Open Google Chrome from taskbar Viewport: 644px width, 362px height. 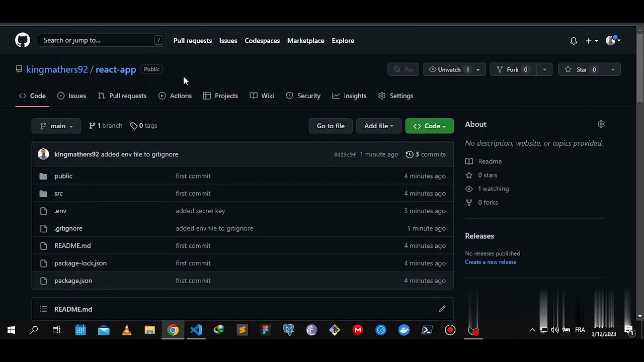173,330
